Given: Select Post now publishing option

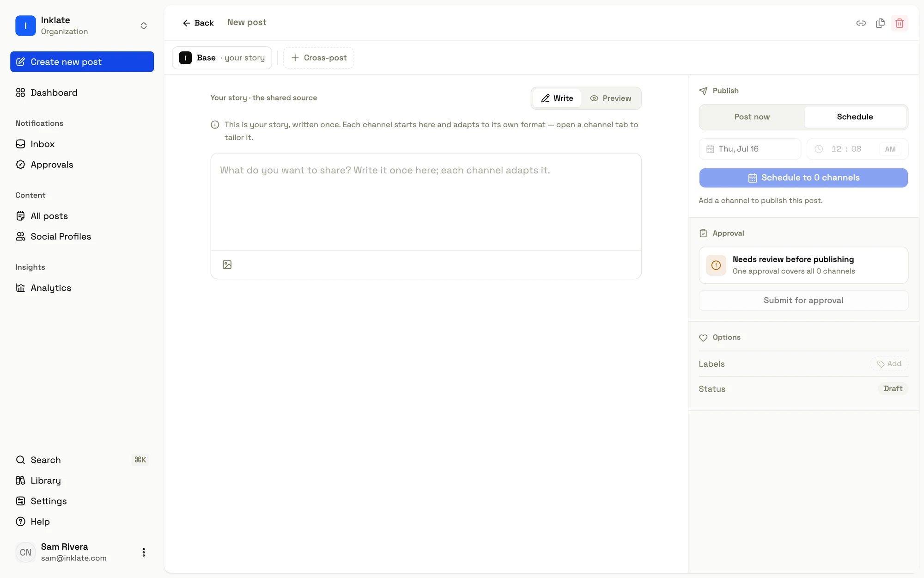Looking at the screenshot, I should [752, 117].
